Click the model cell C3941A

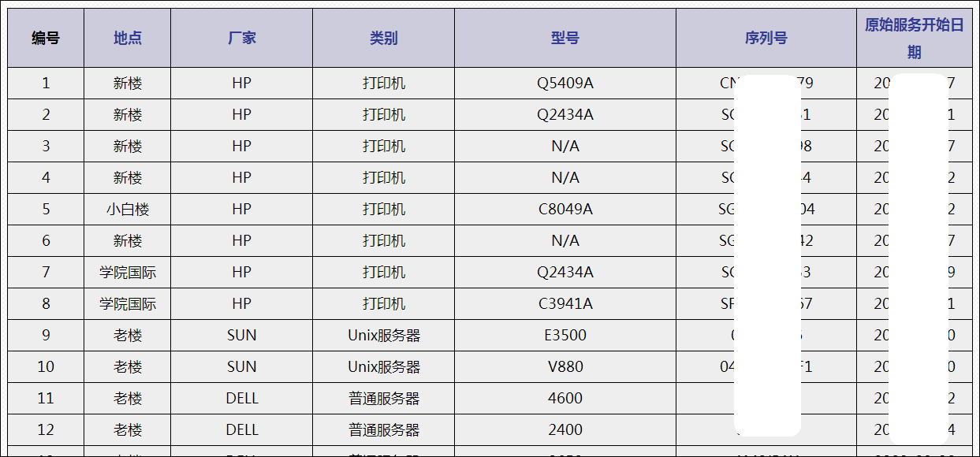point(565,303)
